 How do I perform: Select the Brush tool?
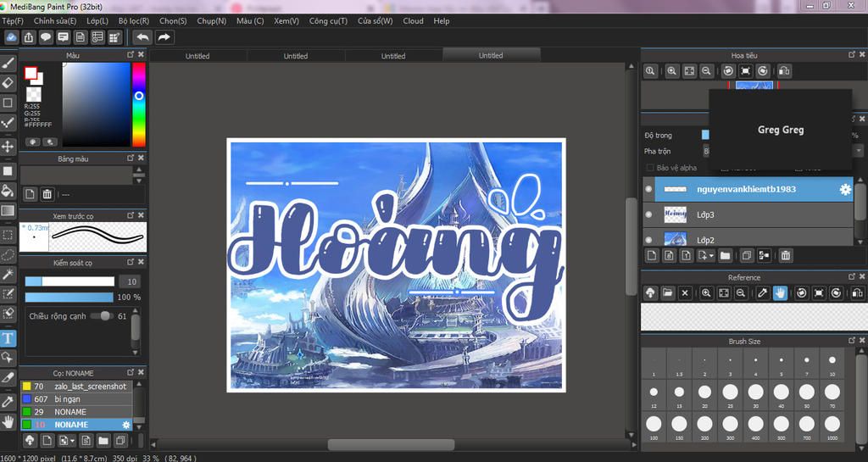[x=8, y=64]
